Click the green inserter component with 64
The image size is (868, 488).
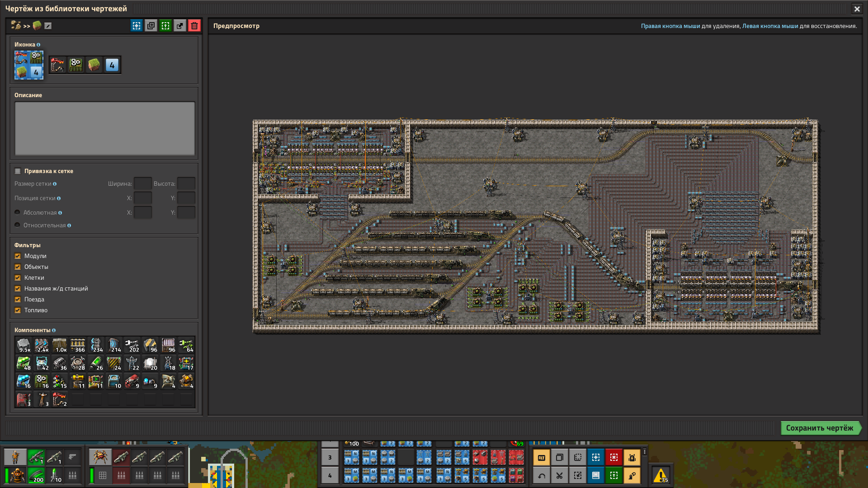pos(186,345)
